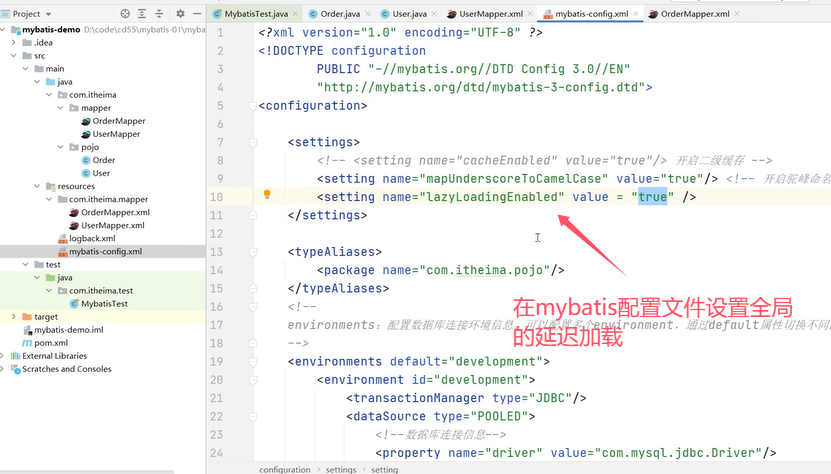Fold the environments block on line 19
Viewport: 831px width, 474px height.
[x=253, y=362]
